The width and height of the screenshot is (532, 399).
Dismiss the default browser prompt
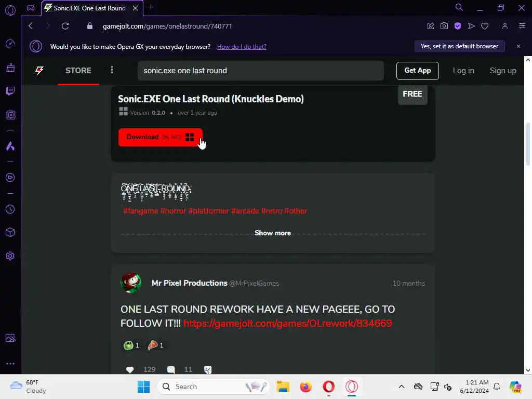(x=518, y=46)
